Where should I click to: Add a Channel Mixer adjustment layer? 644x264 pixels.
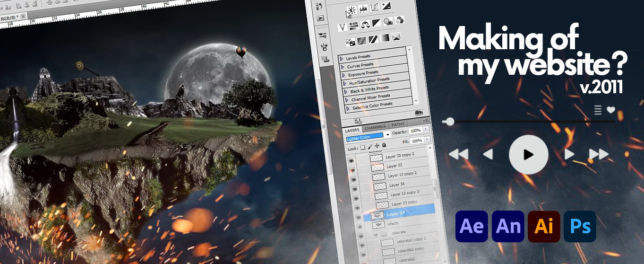(400, 20)
